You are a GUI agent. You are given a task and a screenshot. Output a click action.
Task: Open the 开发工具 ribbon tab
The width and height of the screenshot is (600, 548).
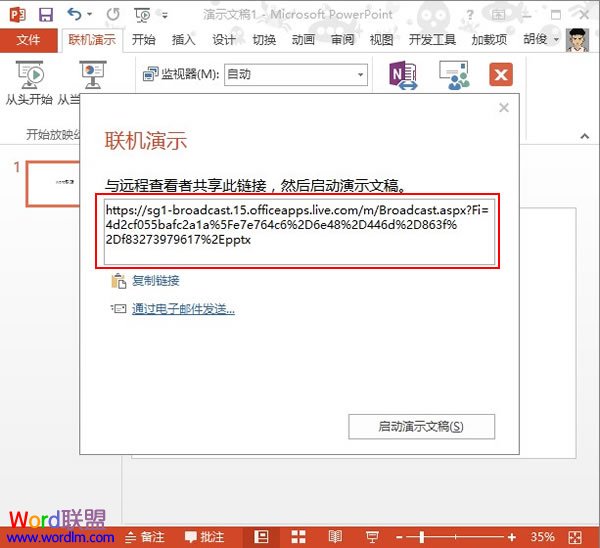432,39
